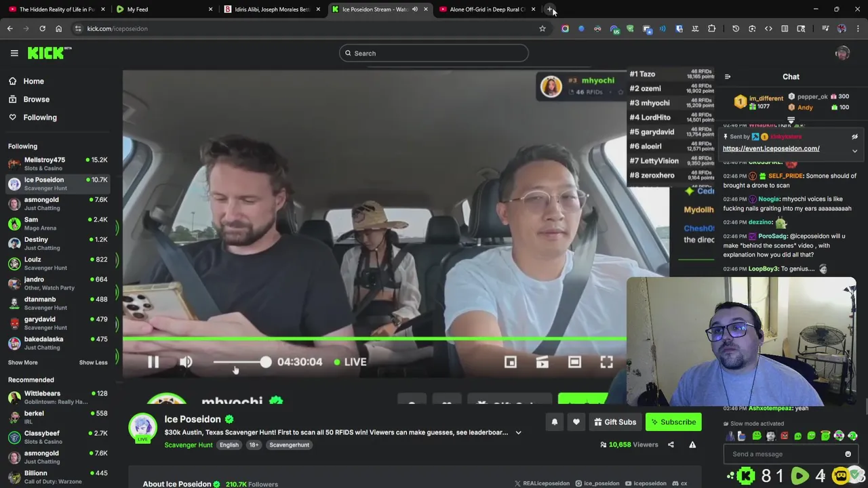This screenshot has width=868, height=488.
Task: Switch to Alone Off-Grid YouTube tab
Action: pos(486,9)
